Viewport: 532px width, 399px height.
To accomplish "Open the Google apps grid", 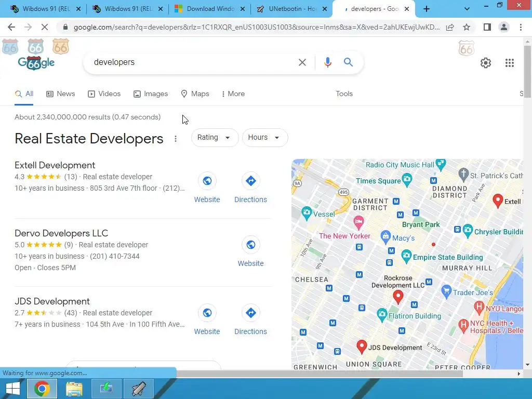I will pyautogui.click(x=509, y=63).
